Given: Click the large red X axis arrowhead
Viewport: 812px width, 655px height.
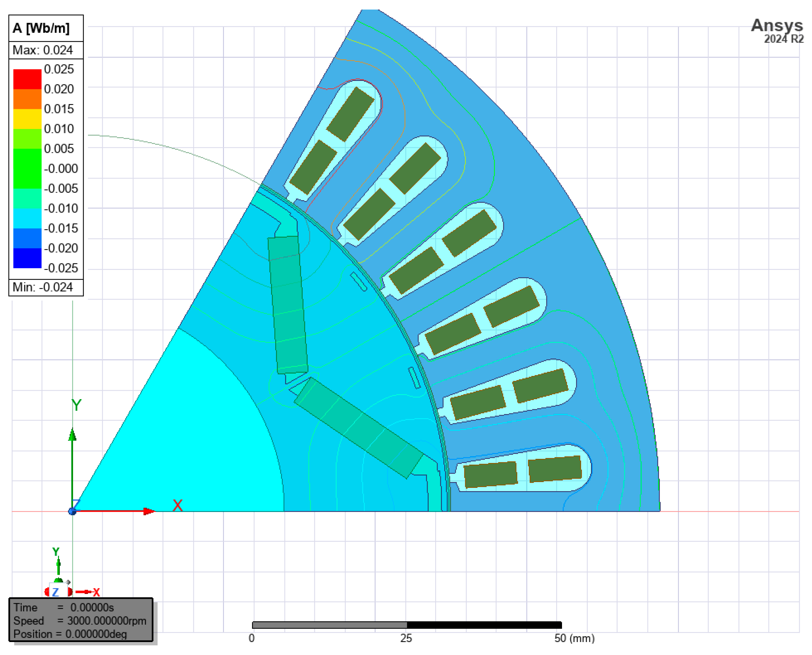Looking at the screenshot, I should 149,511.
